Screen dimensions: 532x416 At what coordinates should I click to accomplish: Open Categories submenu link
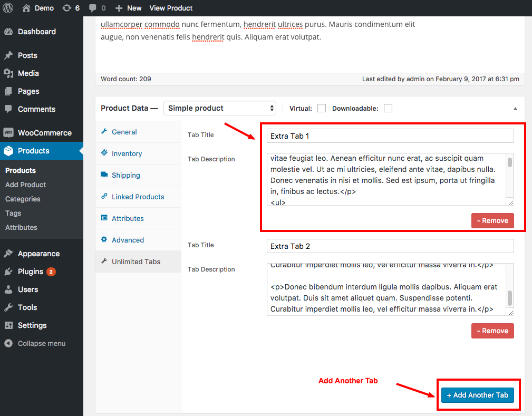23,199
